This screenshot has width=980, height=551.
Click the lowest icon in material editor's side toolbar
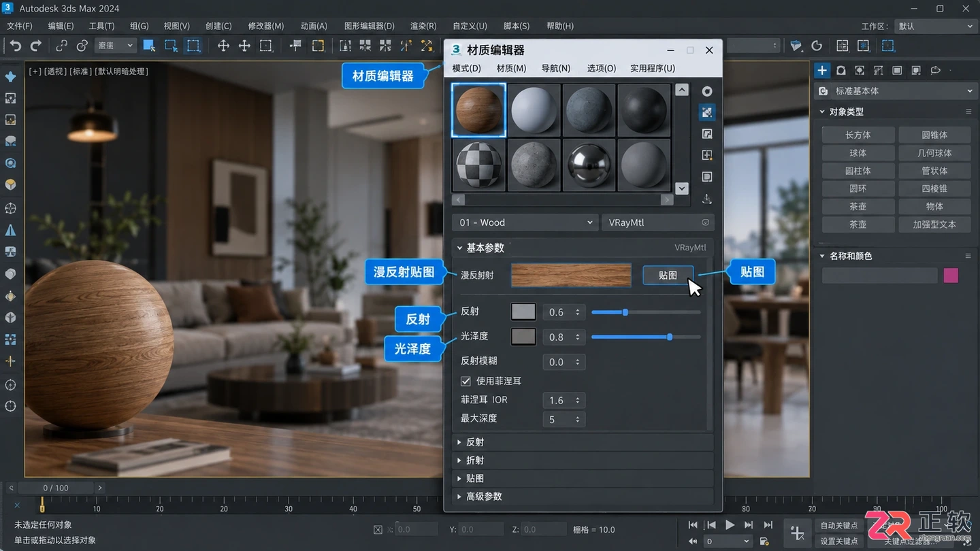tap(707, 199)
